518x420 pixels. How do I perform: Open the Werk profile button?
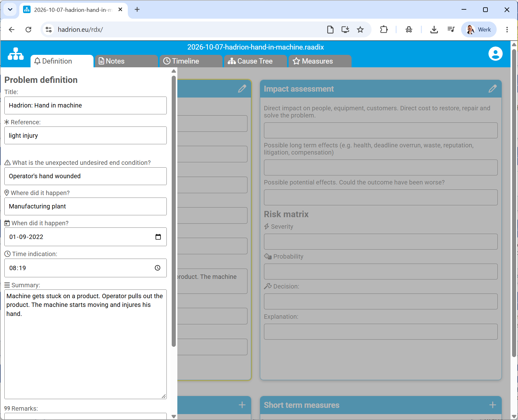click(x=479, y=30)
